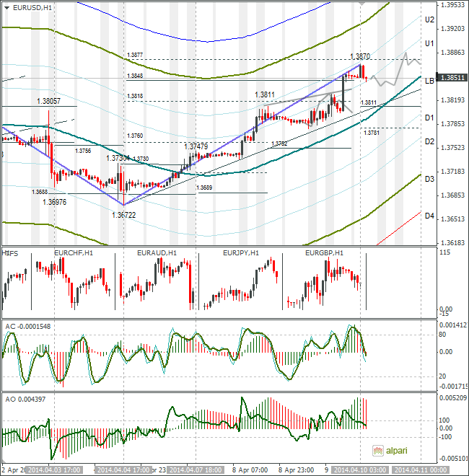The image size is (469, 476).
Task: Click the 1.37853 price axis value
Action: (x=452, y=123)
